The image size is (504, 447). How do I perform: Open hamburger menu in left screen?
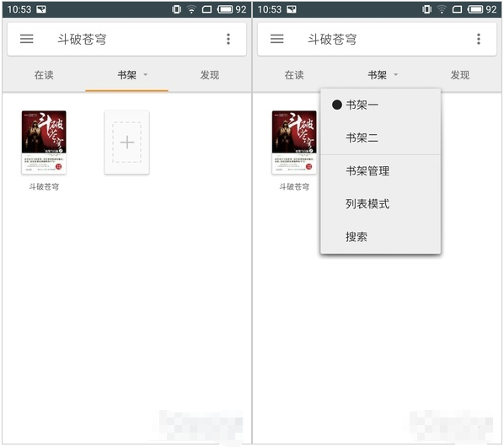tap(27, 39)
